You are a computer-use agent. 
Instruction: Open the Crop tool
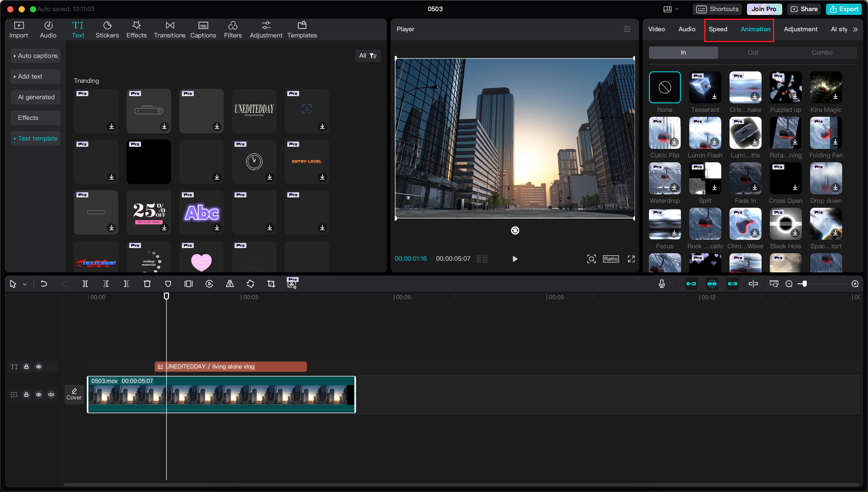click(271, 283)
